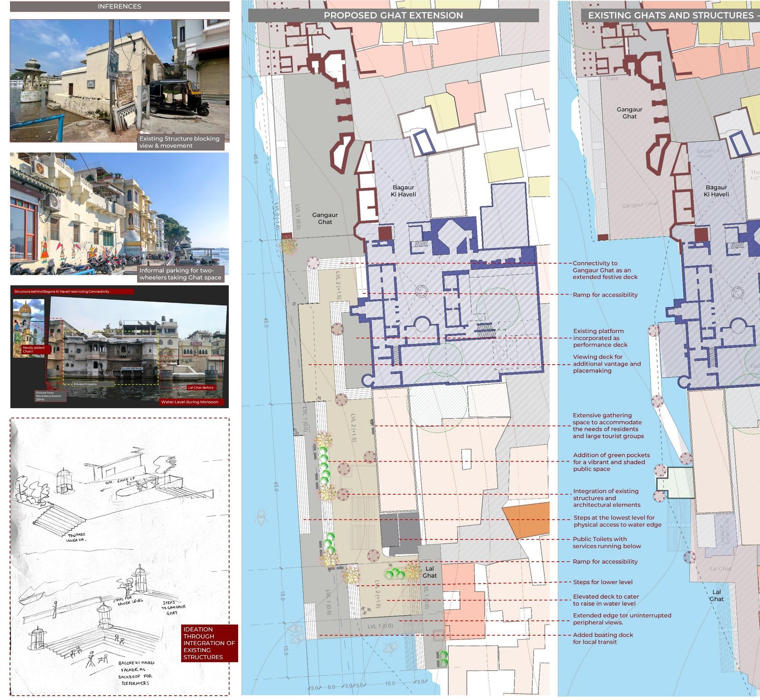Click the Inferences header bar
Image resolution: width=760 pixels, height=700 pixels.
119,6
